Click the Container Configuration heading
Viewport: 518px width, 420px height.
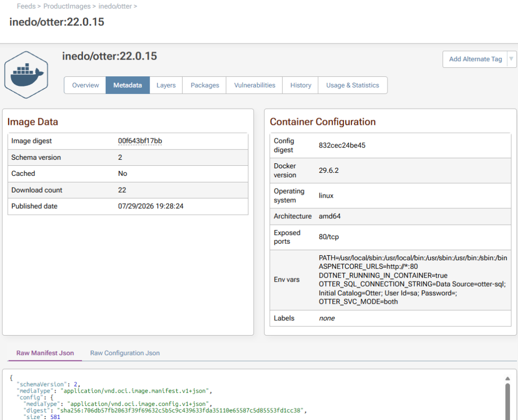pos(323,122)
